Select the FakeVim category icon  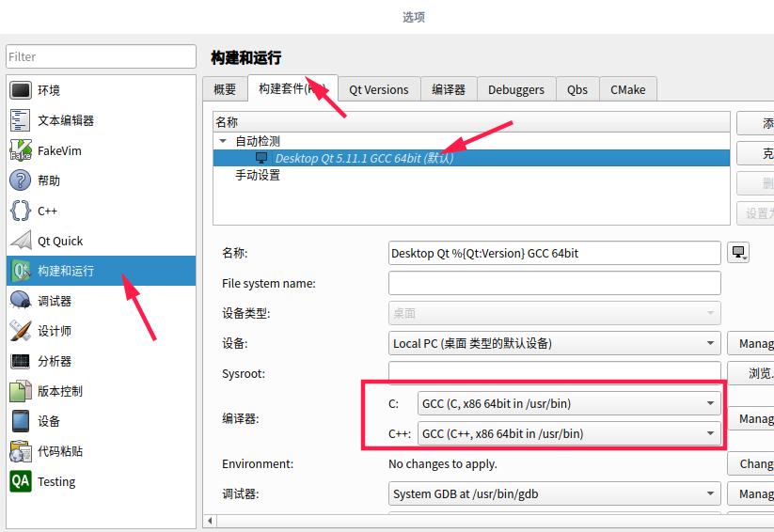[21, 150]
